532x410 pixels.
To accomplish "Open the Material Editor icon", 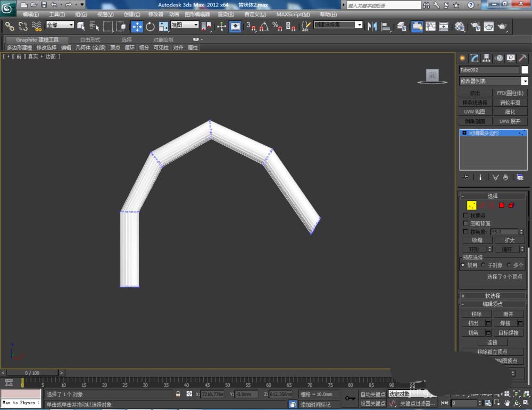I will pos(460,26).
